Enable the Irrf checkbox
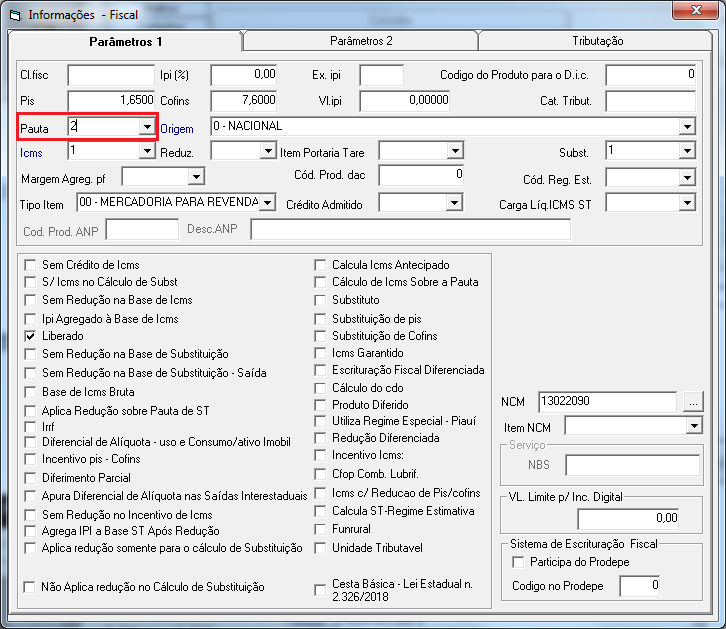The height and width of the screenshot is (629, 726). pos(31,427)
